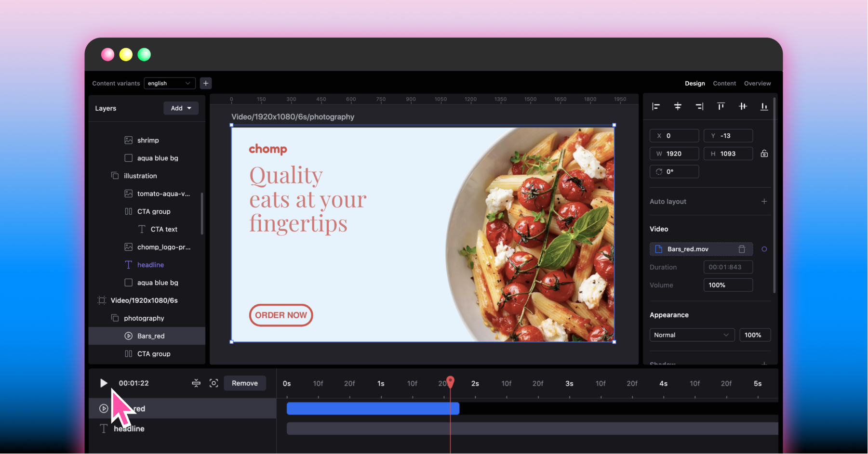The width and height of the screenshot is (868, 454).
Task: Click shrimp layer image icon
Action: click(129, 140)
